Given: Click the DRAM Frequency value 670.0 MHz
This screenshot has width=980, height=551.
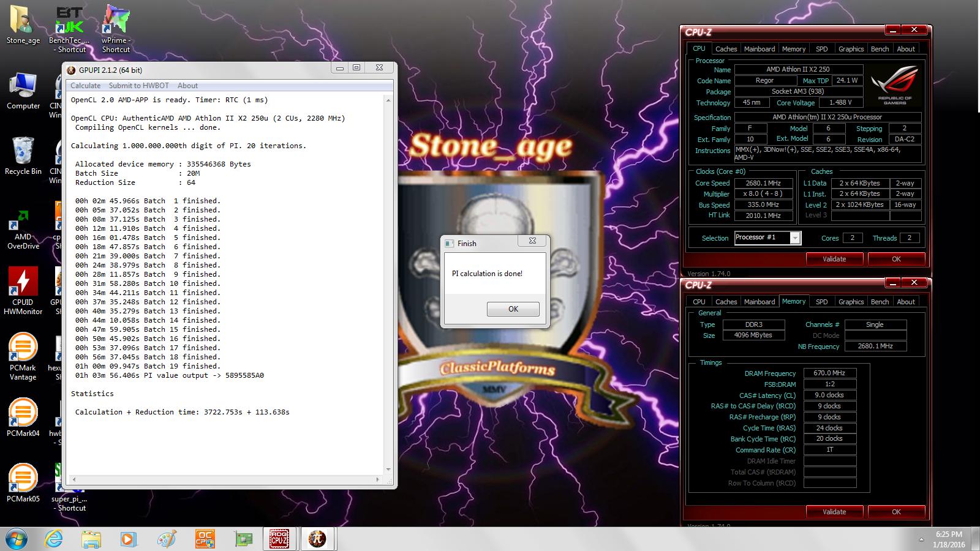Looking at the screenshot, I should point(829,373).
